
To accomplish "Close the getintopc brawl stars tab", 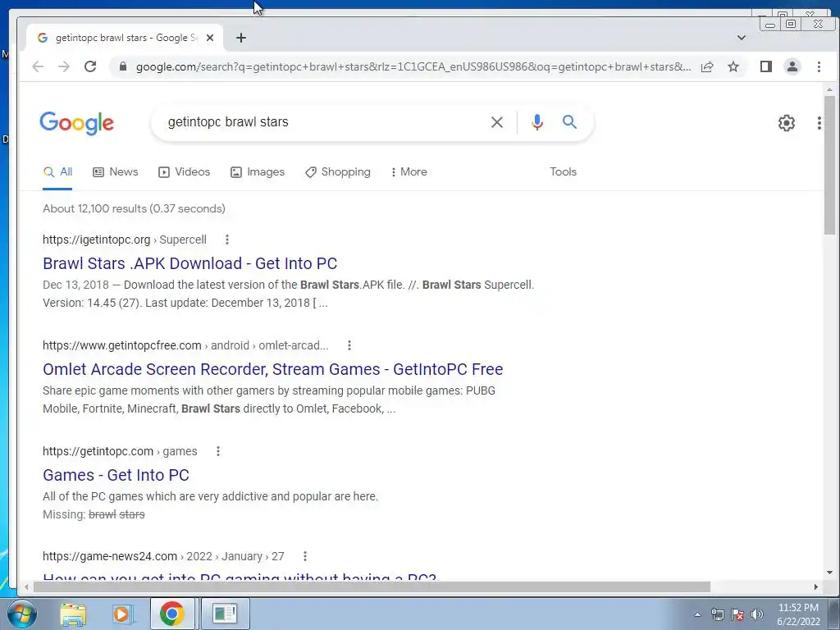I will tap(210, 38).
